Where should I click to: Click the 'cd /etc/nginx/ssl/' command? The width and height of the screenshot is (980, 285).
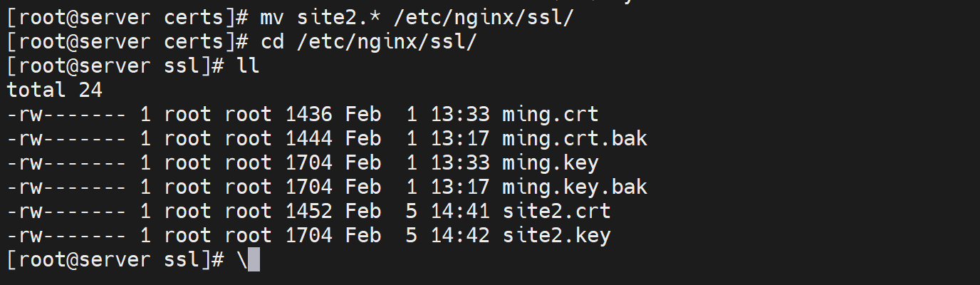tap(369, 41)
